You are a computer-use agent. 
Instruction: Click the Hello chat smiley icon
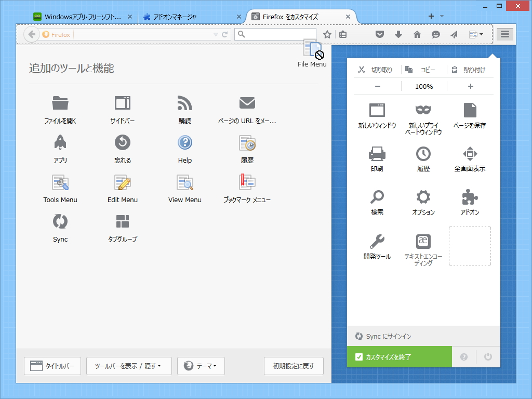pos(436,34)
